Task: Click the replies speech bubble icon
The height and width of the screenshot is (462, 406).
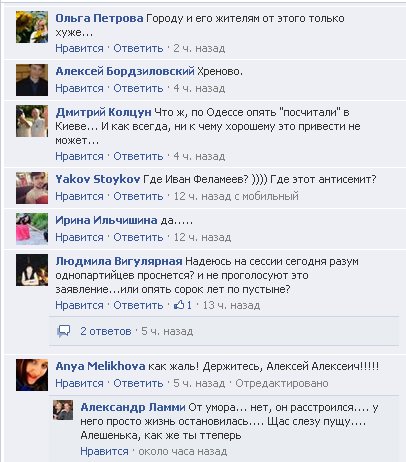Action: point(64,331)
